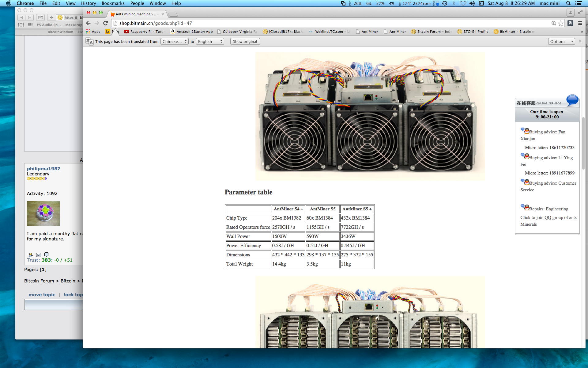Viewport: 588px width, 368px height.
Task: Toggle Chrome fullscreen with the arrows icon
Action: click(x=580, y=12)
